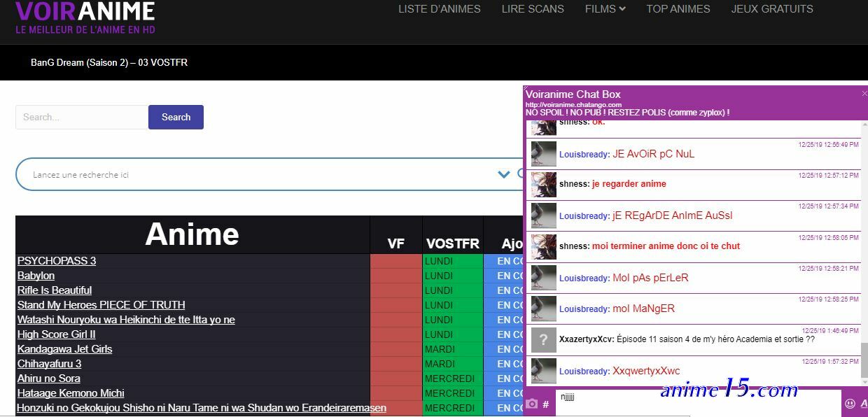Click the message 'MoI pAs pErLeR'

click(x=650, y=278)
